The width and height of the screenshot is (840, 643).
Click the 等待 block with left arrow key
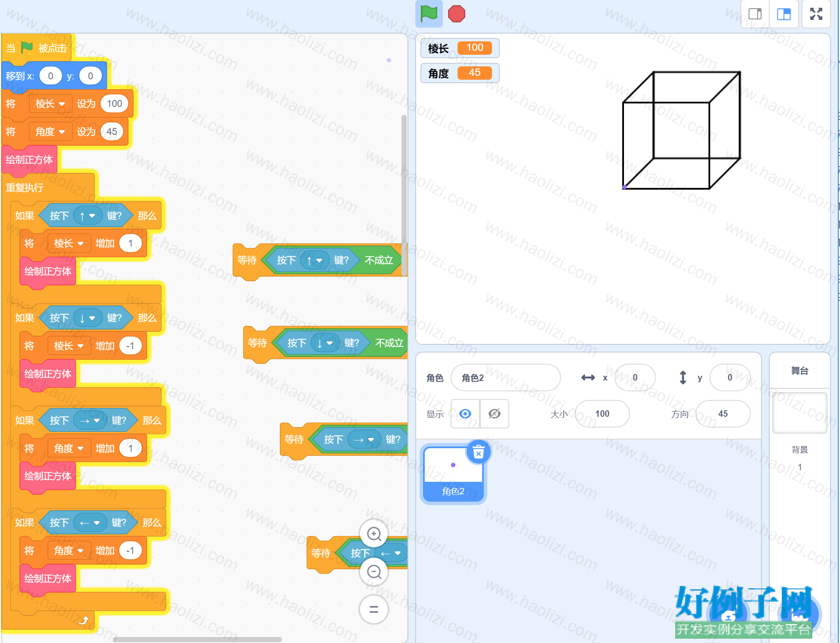[x=321, y=553]
